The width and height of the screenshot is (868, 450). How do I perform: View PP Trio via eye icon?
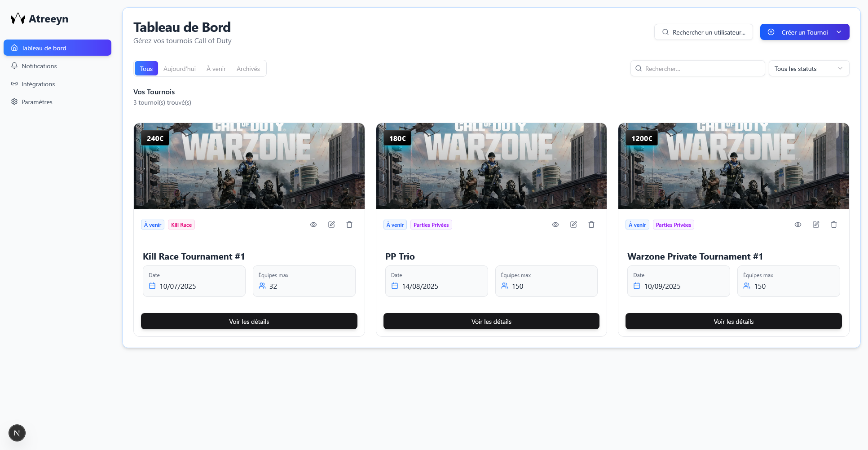555,225
